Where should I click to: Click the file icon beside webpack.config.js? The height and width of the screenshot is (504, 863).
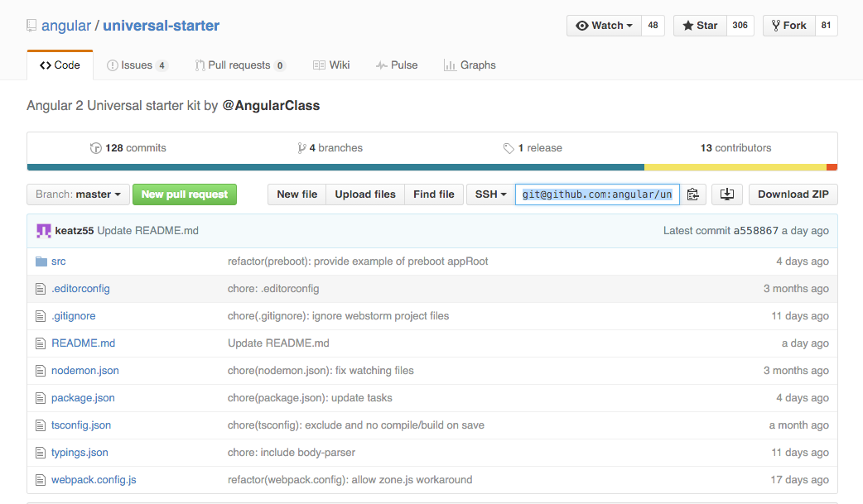coord(41,480)
